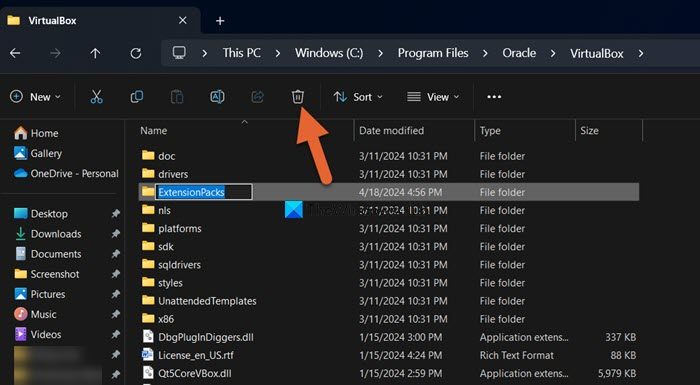Image resolution: width=700 pixels, height=385 pixels.
Task: Select Program Files in the address bar
Action: tap(433, 53)
